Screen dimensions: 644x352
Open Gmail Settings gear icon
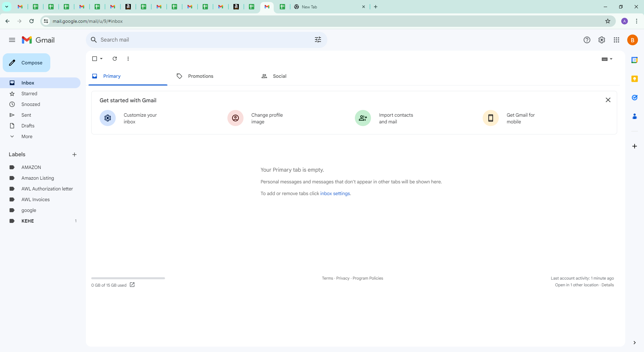602,40
